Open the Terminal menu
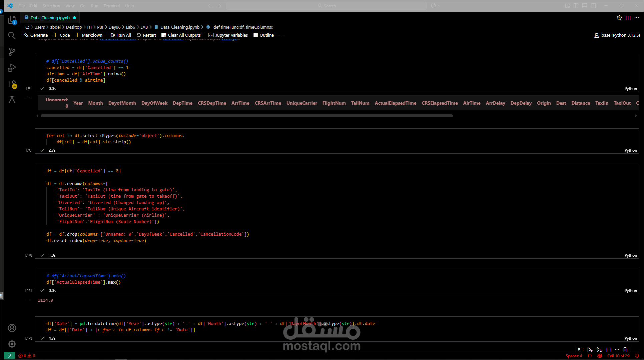 point(111,6)
